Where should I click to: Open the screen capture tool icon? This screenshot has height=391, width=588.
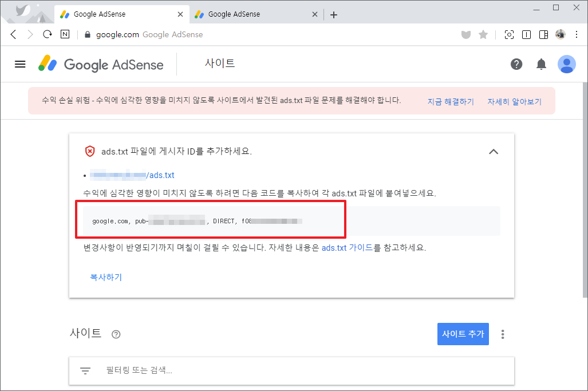coord(509,35)
